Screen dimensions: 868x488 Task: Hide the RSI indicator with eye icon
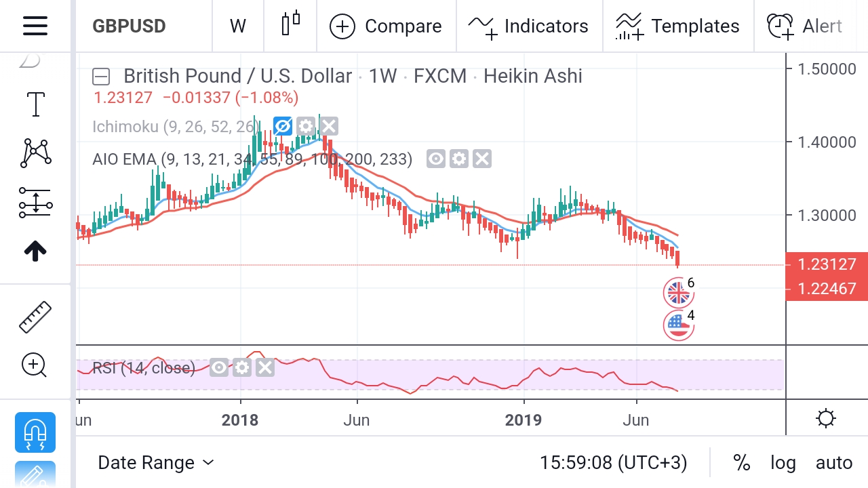click(x=219, y=368)
